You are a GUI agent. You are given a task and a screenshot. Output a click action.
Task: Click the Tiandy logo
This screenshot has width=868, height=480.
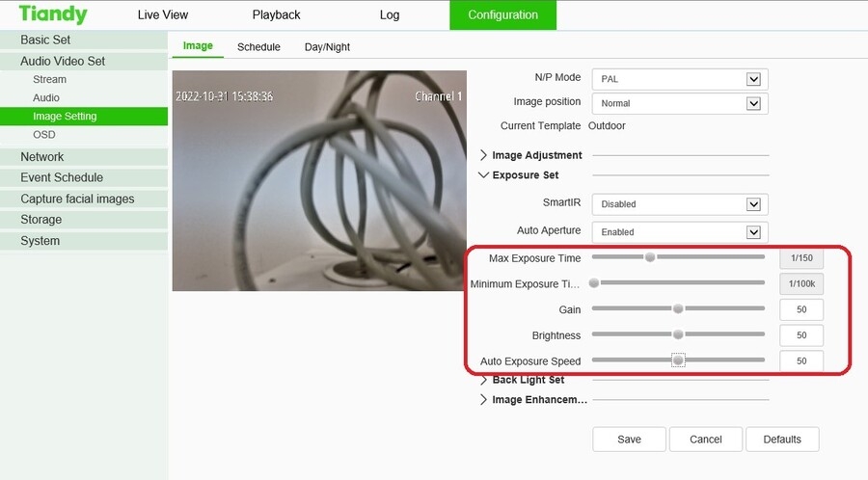coord(53,14)
